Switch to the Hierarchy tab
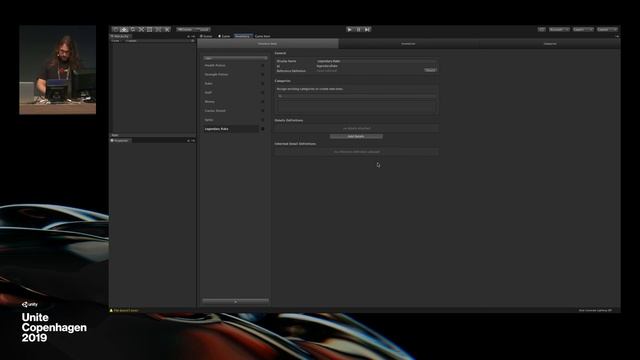Image resolution: width=640 pixels, height=360 pixels. click(x=121, y=36)
